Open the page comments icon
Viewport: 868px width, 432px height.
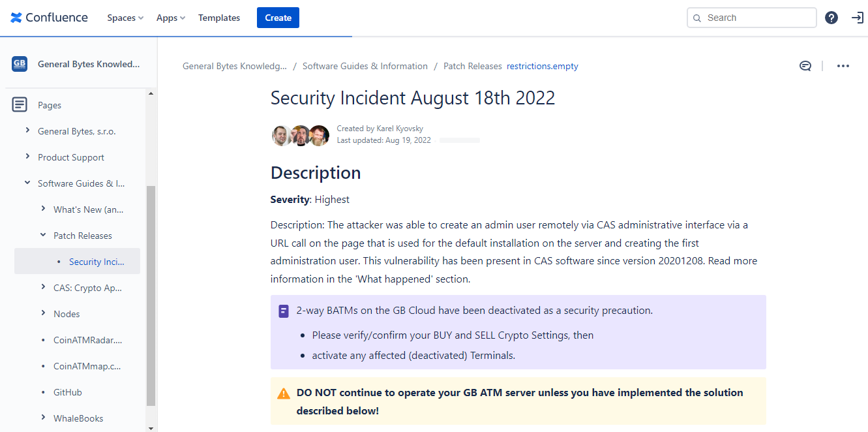click(x=805, y=66)
